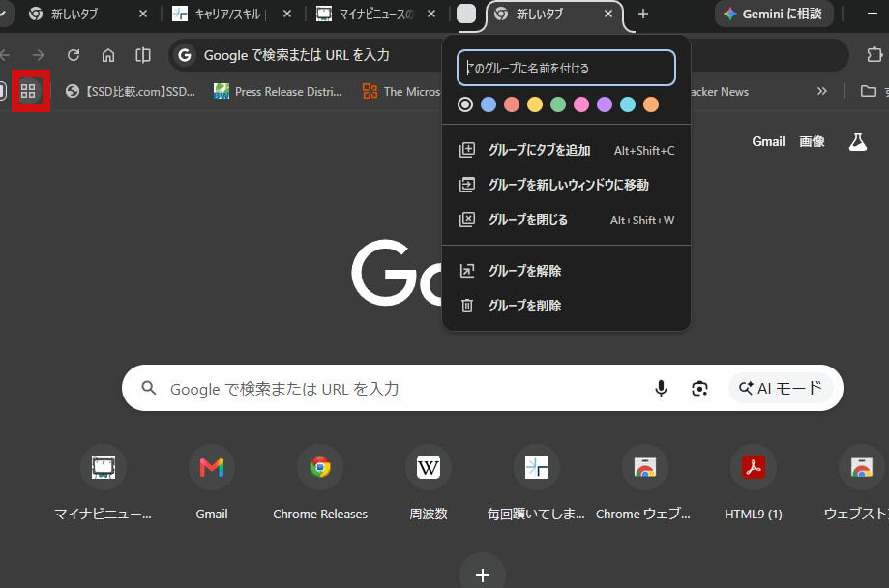Choose the green group color

pyautogui.click(x=558, y=104)
